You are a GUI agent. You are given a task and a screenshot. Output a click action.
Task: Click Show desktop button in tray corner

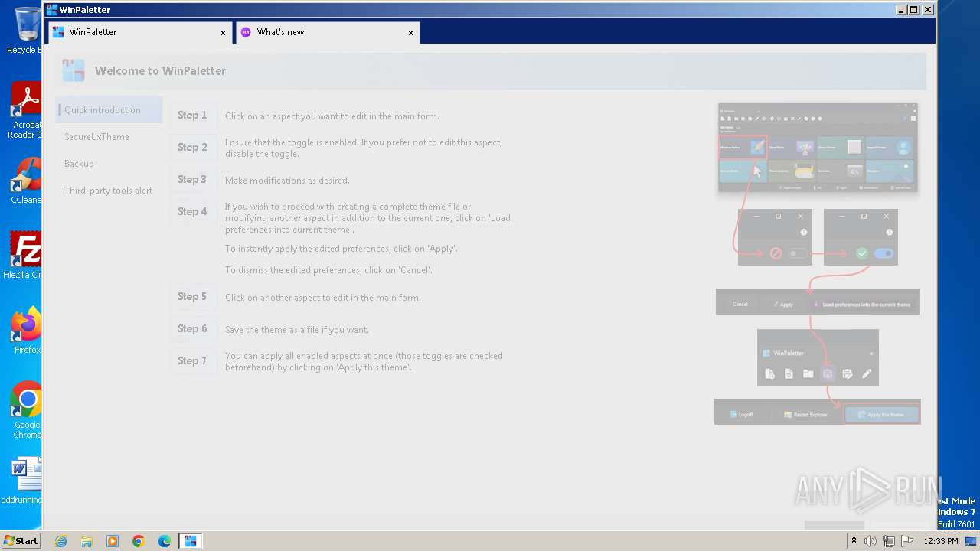pos(972,541)
